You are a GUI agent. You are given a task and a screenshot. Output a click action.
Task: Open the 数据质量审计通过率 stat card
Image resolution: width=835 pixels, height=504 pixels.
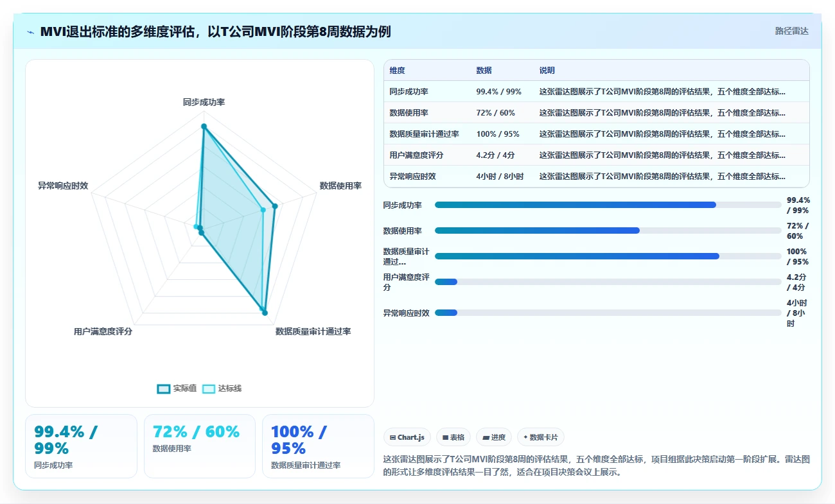(x=318, y=446)
